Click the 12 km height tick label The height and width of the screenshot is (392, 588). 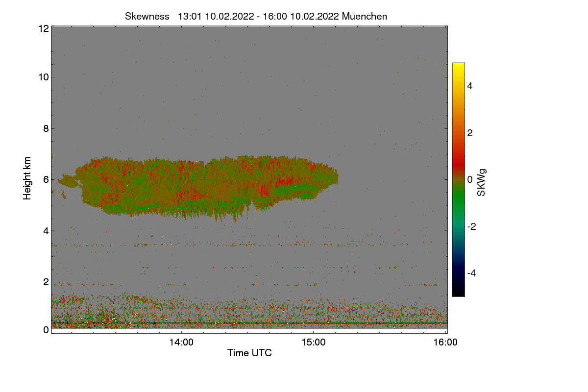click(x=43, y=28)
